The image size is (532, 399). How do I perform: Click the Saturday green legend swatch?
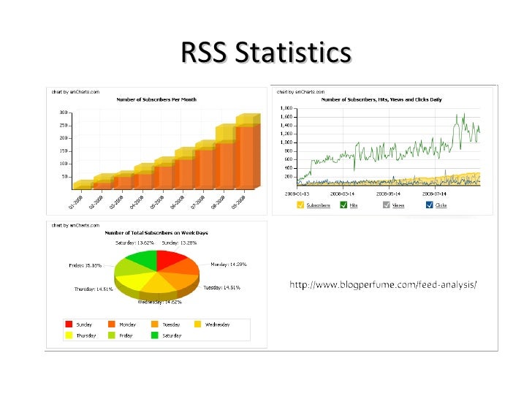coord(155,335)
